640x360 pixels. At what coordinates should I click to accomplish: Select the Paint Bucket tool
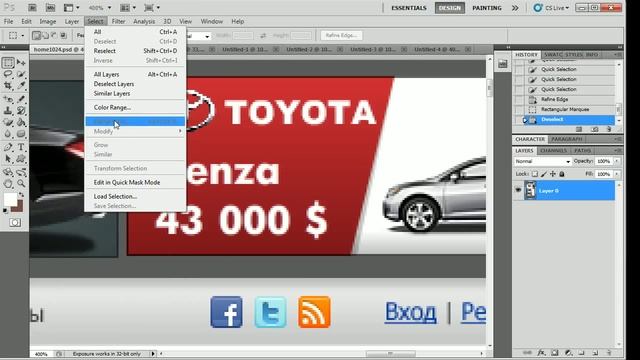[x=21, y=122]
